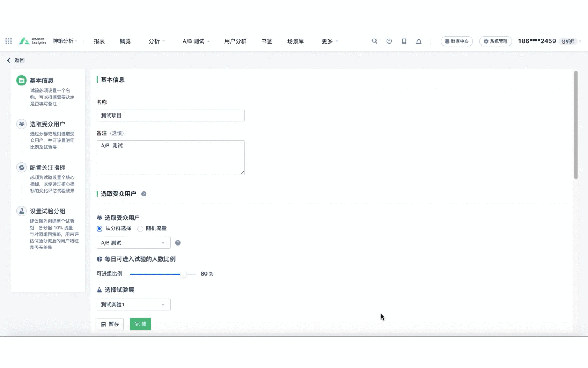
Task: Click the 设置试验分组 flask step icon
Action: pyautogui.click(x=21, y=211)
